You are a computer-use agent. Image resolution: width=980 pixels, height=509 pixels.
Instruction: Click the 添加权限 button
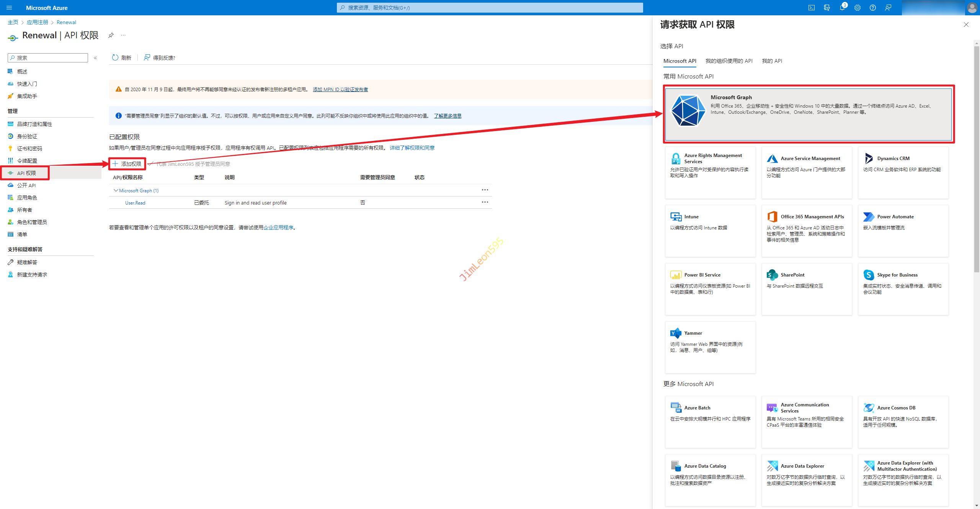(x=127, y=164)
